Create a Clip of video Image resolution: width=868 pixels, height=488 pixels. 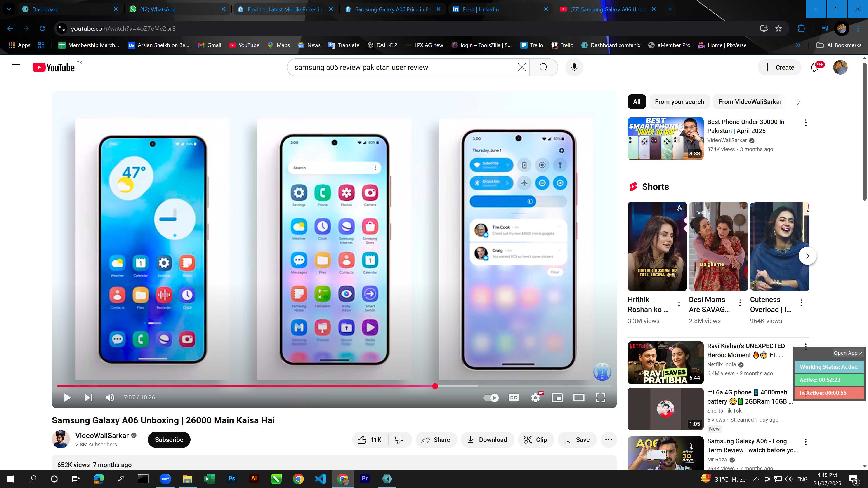[536, 439]
